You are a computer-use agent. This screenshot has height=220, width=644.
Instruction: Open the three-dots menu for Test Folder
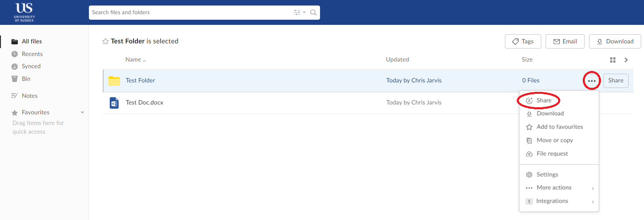coord(591,81)
